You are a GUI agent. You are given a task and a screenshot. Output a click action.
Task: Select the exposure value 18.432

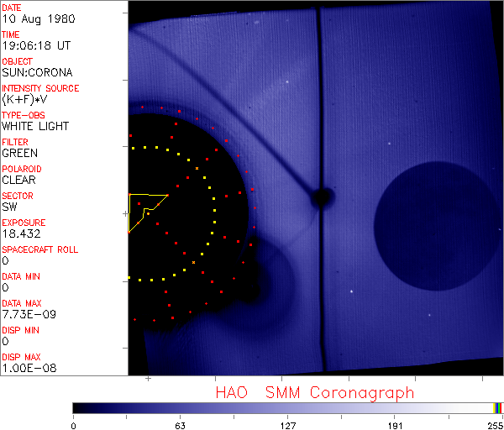[x=22, y=233]
